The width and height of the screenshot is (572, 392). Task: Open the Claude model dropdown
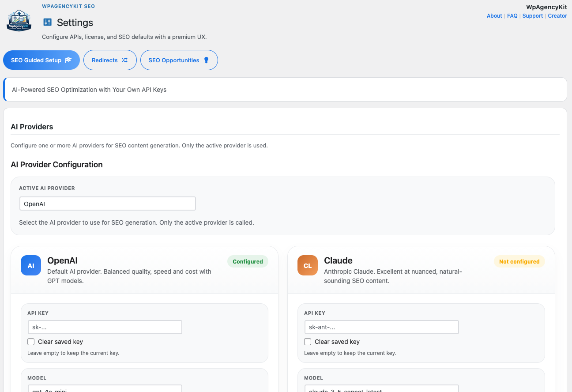point(381,388)
